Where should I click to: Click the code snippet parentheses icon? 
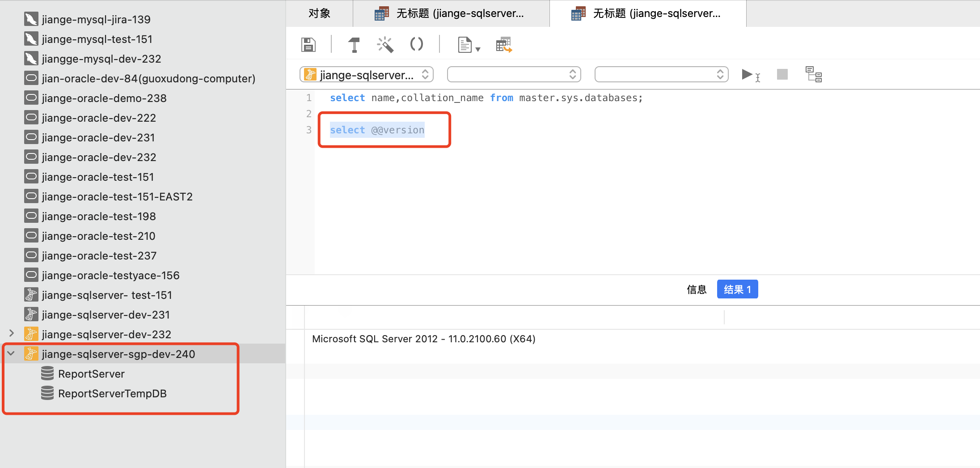[416, 44]
